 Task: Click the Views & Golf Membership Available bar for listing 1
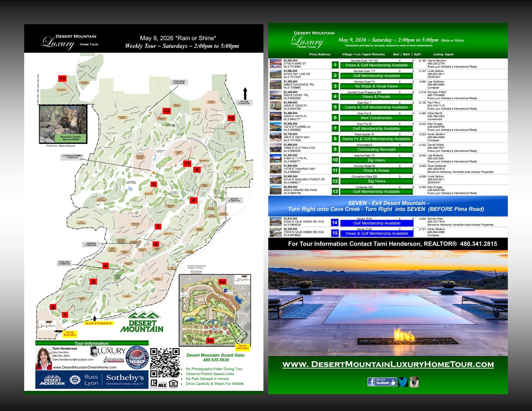(x=376, y=65)
